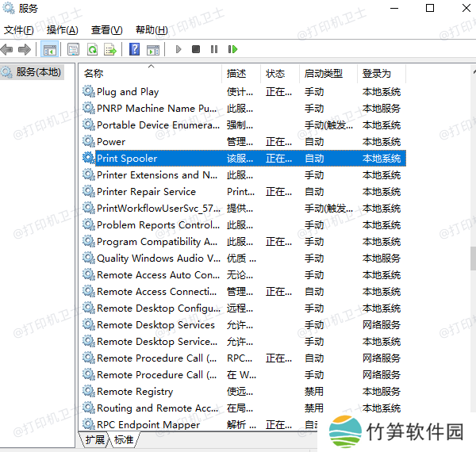Select the Printer Repair Service row

[x=146, y=192]
